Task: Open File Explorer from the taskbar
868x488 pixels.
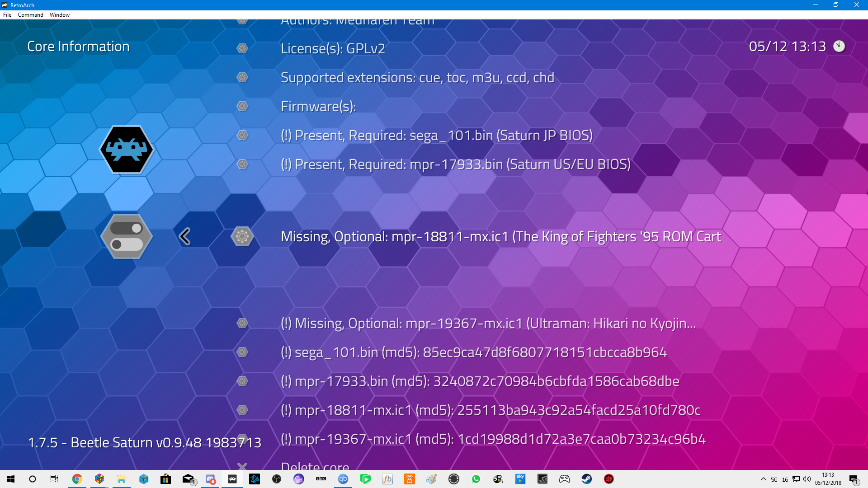Action: [x=121, y=479]
